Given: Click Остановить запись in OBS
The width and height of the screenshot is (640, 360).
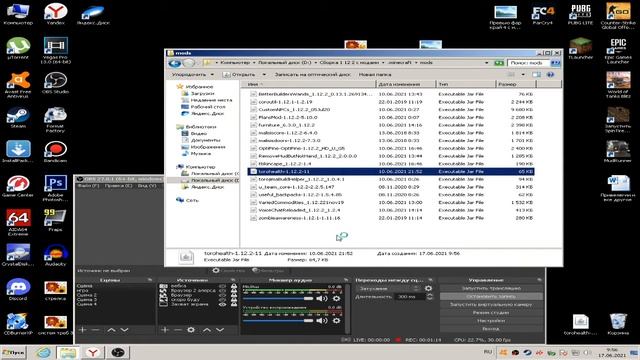Looking at the screenshot, I should point(491,296).
